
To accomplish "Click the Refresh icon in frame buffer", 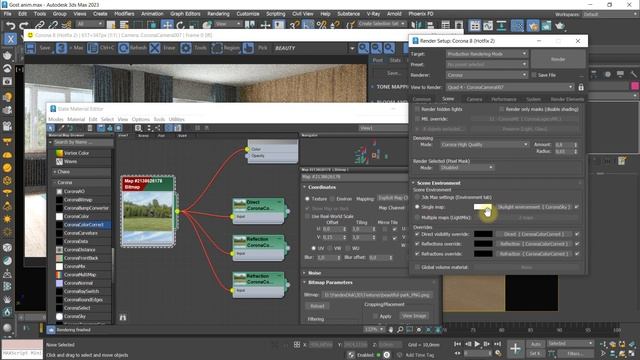I will [x=124, y=48].
